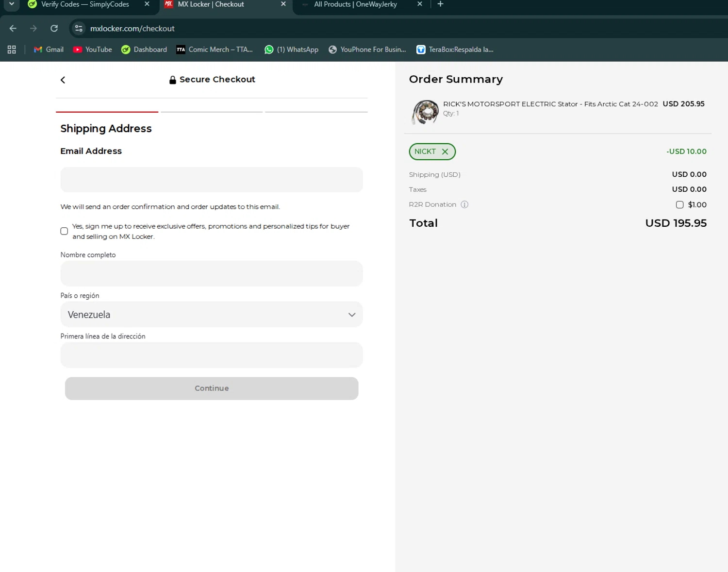Click the browser back arrow
The height and width of the screenshot is (572, 728).
pos(13,29)
